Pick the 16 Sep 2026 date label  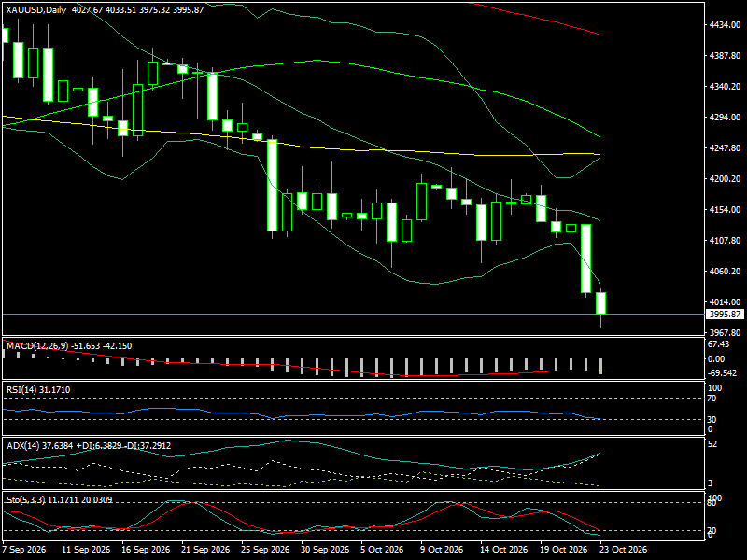coord(146,550)
